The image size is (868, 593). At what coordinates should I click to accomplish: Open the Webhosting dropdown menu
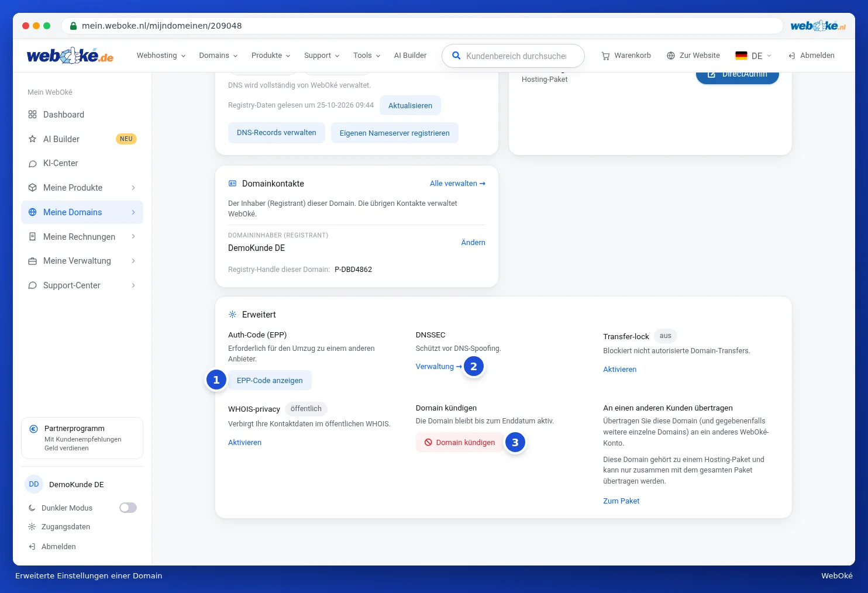pyautogui.click(x=161, y=56)
